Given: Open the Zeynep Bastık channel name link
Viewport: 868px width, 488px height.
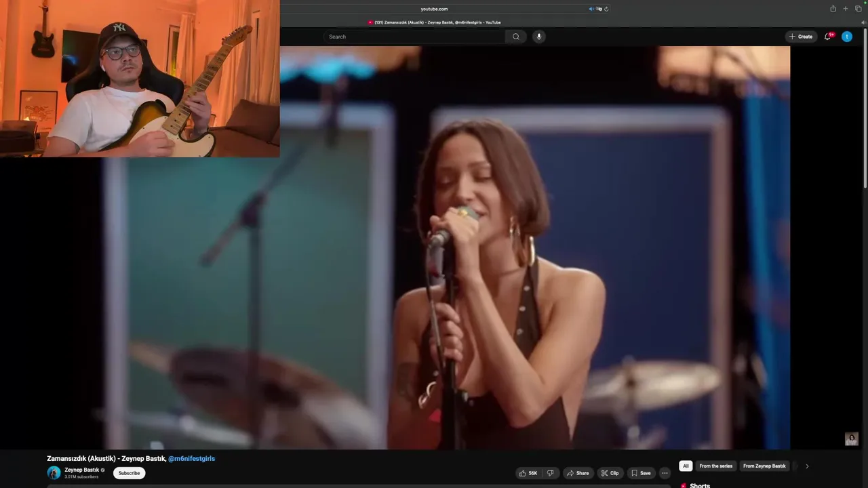Looking at the screenshot, I should point(82,470).
